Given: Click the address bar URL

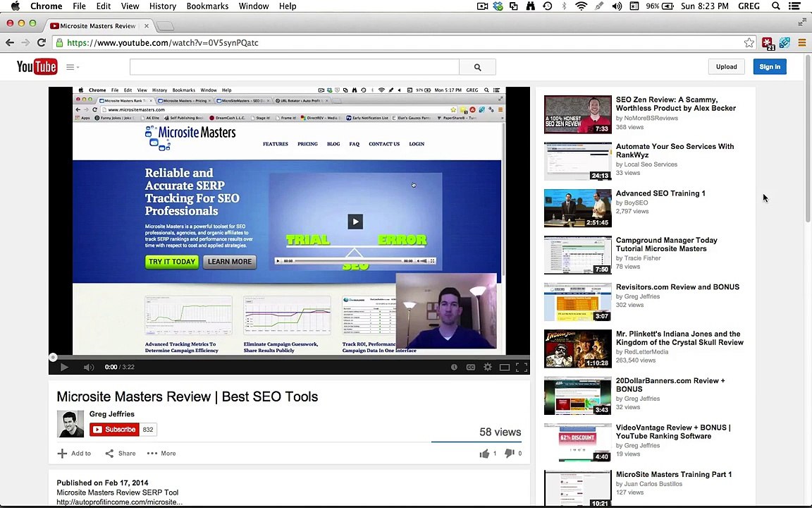Looking at the screenshot, I should pyautogui.click(x=163, y=42).
